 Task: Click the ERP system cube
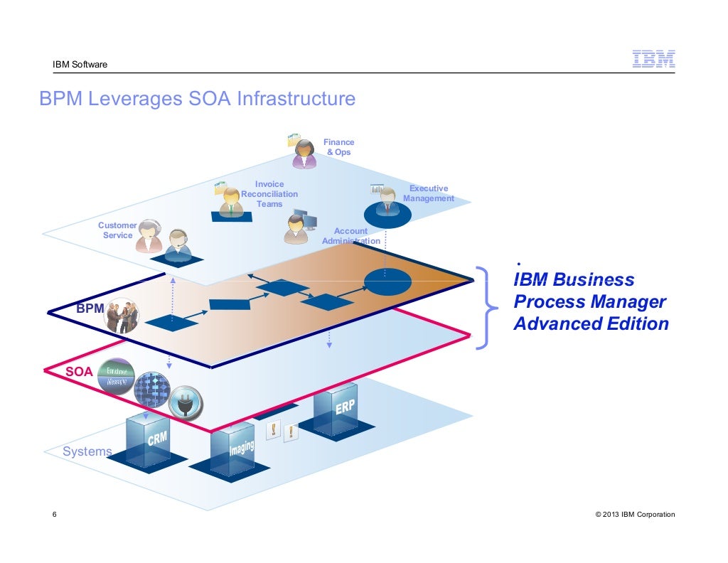point(336,409)
